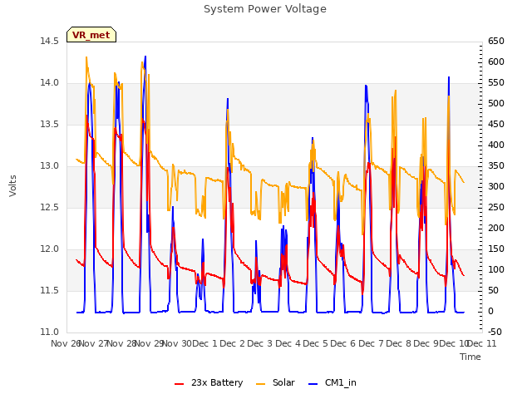Image resolution: width=532 pixels, height=399 pixels.
Task: Click the Time x-axis label
Action: click(470, 357)
